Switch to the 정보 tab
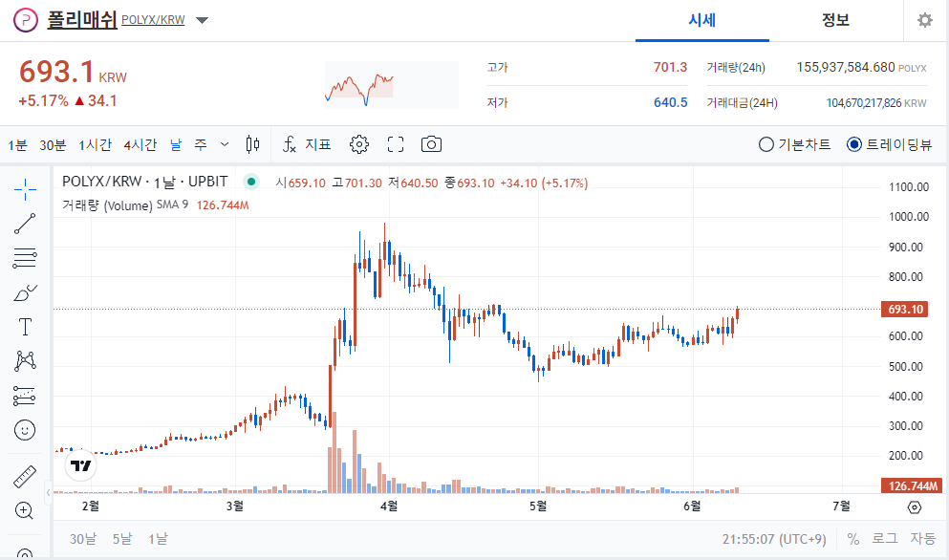 (x=836, y=20)
